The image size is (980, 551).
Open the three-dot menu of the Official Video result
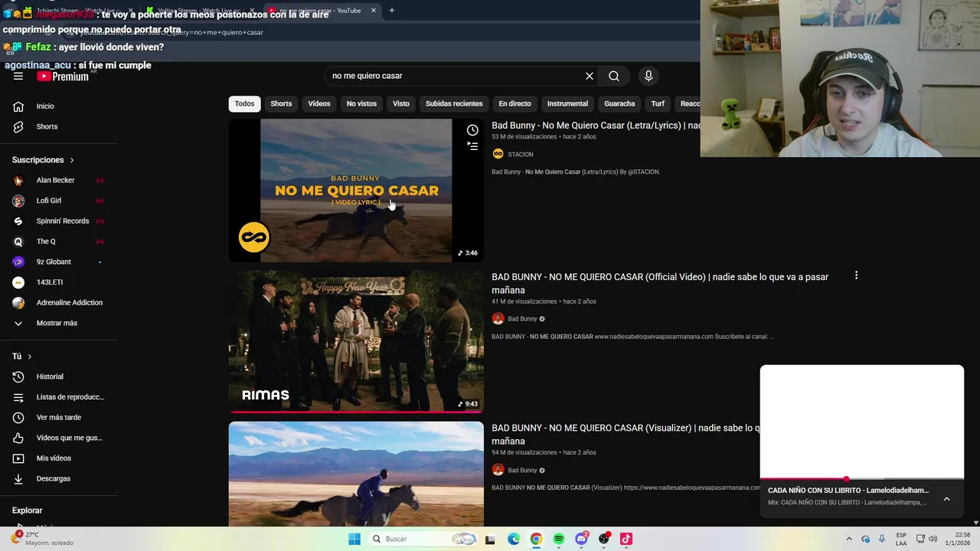point(856,275)
